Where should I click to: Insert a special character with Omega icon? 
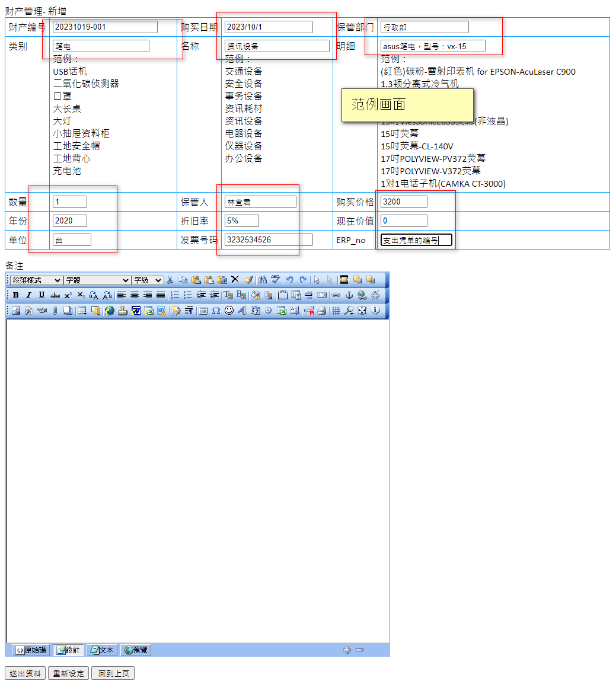click(x=216, y=310)
